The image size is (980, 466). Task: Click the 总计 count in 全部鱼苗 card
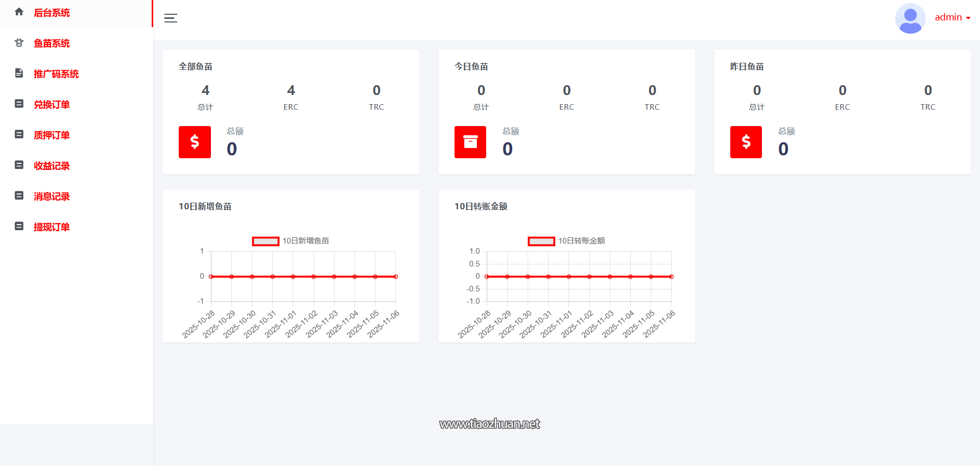[205, 91]
